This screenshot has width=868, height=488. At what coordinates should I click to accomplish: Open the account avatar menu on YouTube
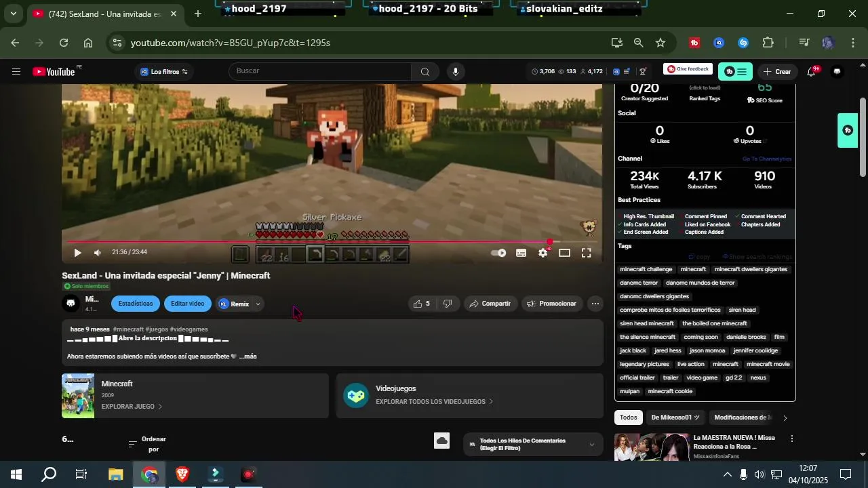tap(837, 72)
